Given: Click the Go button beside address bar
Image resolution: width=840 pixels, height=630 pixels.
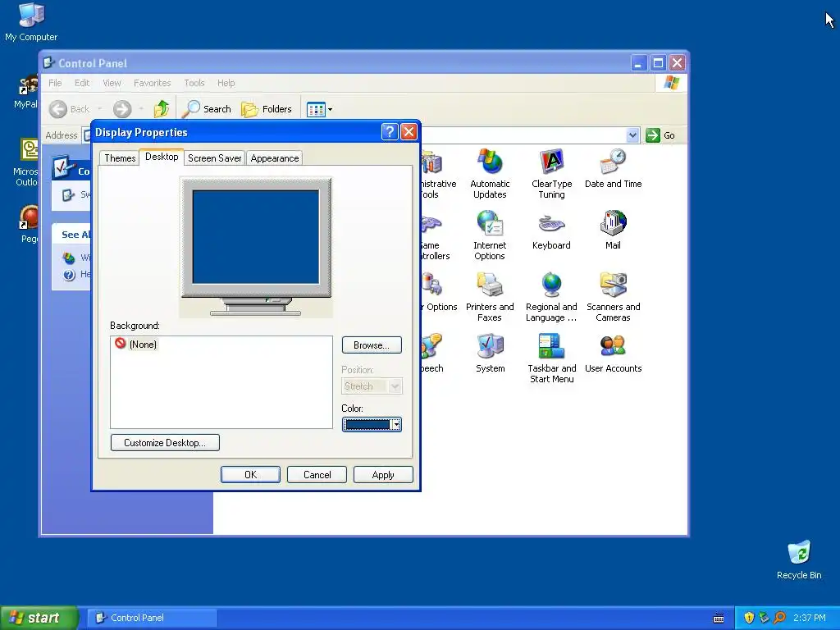Looking at the screenshot, I should point(660,135).
